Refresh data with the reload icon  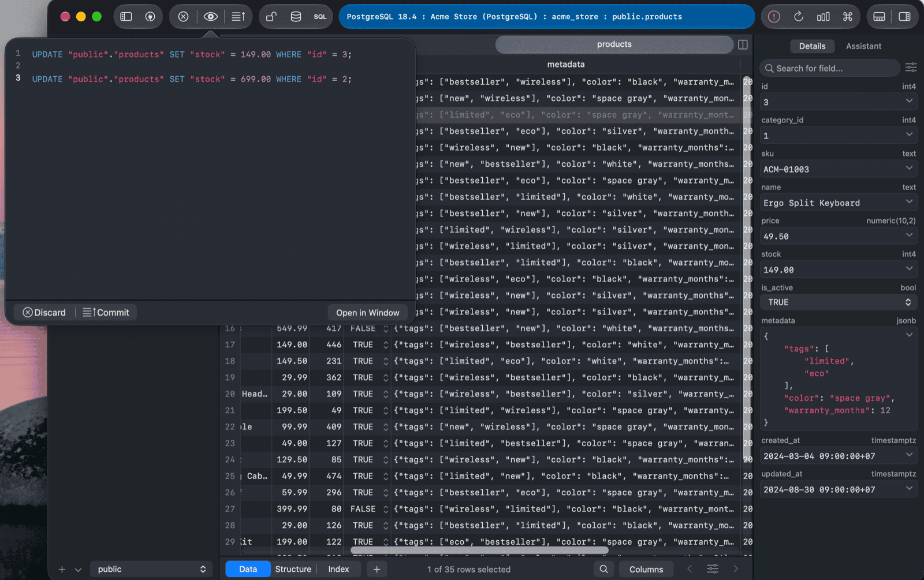pos(799,17)
